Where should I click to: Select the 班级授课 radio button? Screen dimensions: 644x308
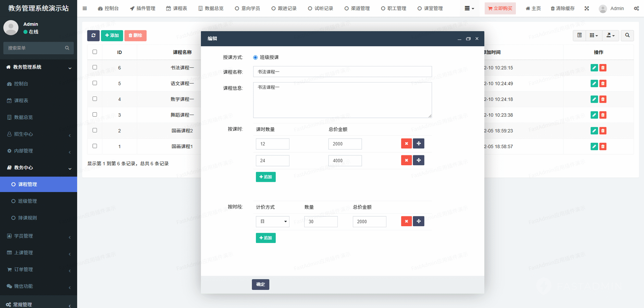[x=255, y=57]
